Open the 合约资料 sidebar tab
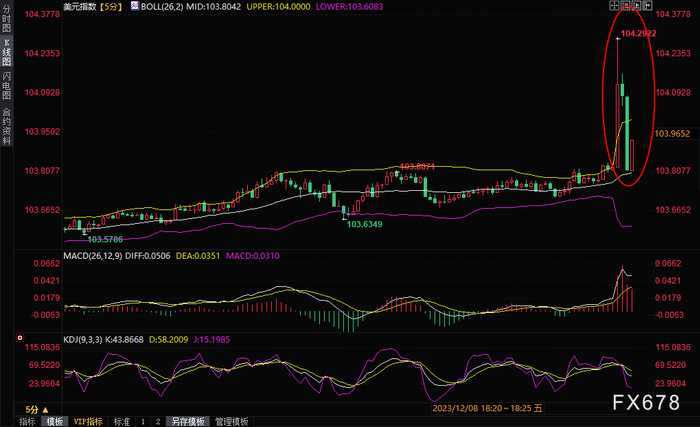This screenshot has width=700, height=427. click(6, 126)
